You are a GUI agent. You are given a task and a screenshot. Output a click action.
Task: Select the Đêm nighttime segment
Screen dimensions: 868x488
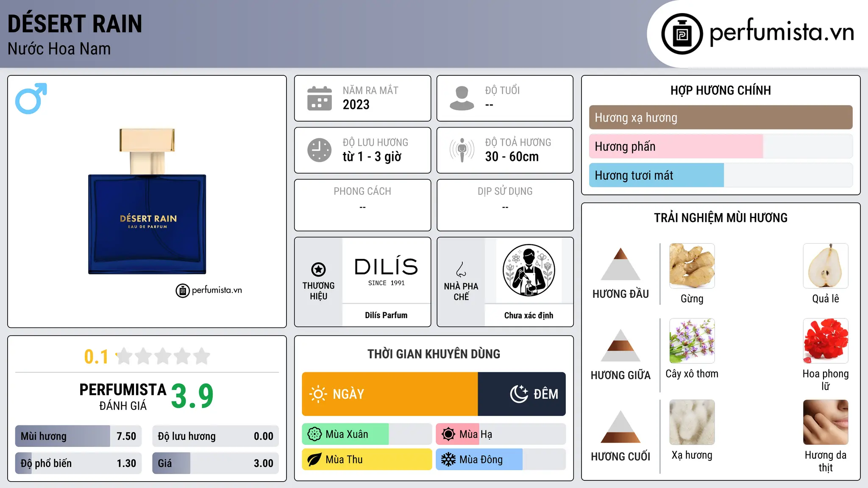point(522,394)
